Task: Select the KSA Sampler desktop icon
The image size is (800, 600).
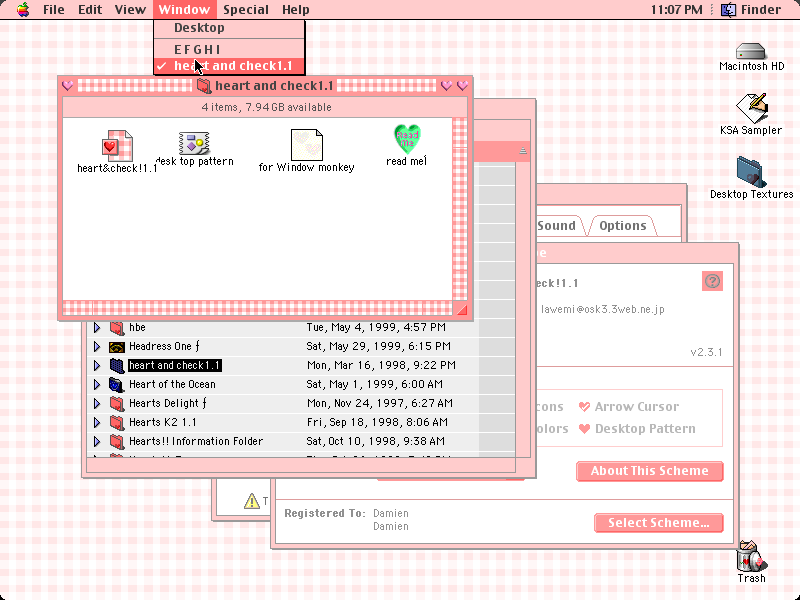Action: [x=752, y=108]
